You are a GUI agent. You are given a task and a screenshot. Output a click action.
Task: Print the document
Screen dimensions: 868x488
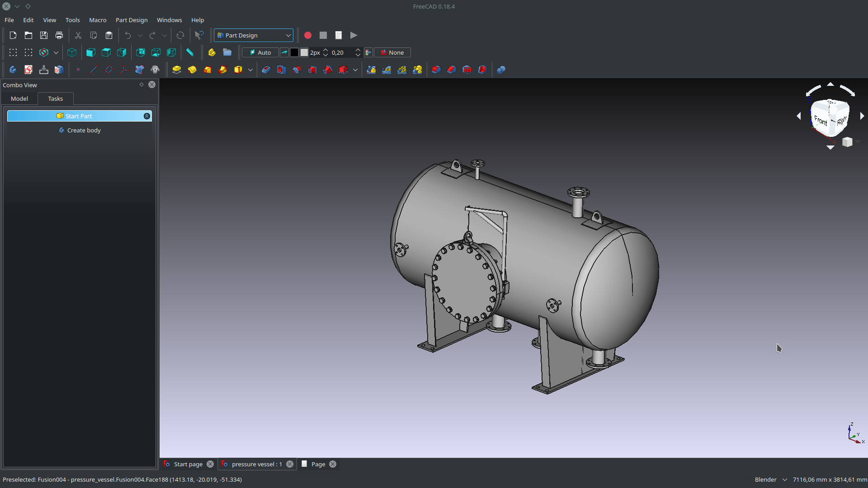[59, 35]
